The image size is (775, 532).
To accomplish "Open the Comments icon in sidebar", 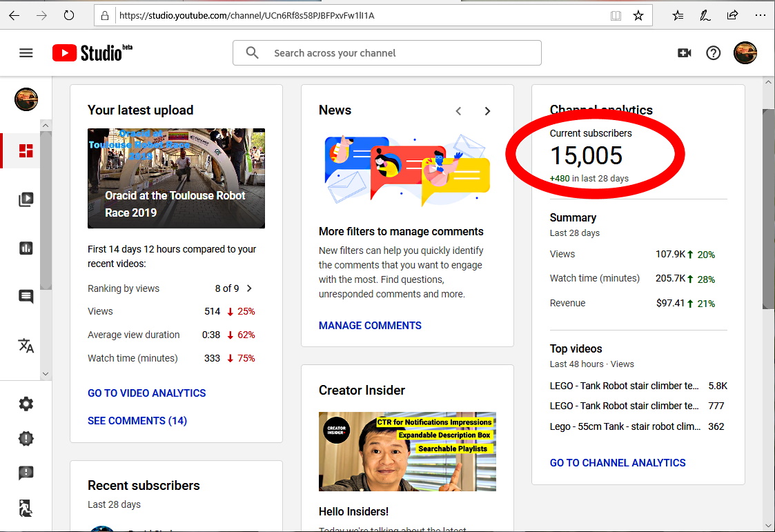I will tap(26, 297).
